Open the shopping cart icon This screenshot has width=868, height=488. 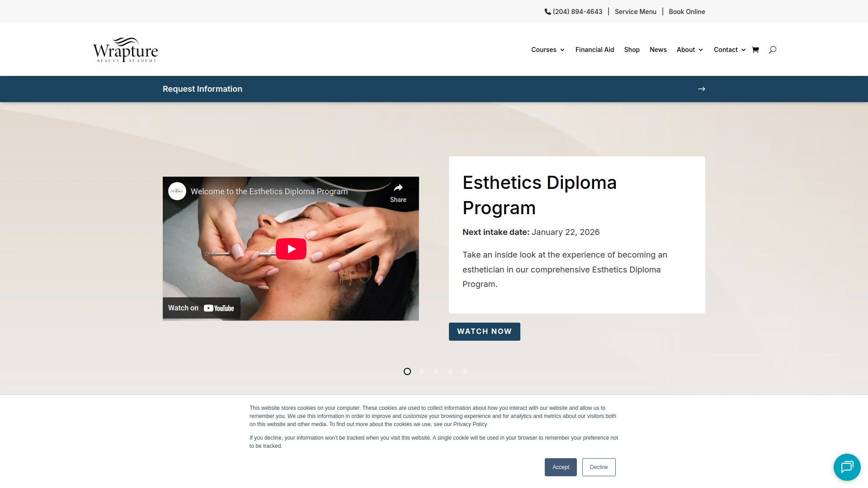[x=755, y=50]
